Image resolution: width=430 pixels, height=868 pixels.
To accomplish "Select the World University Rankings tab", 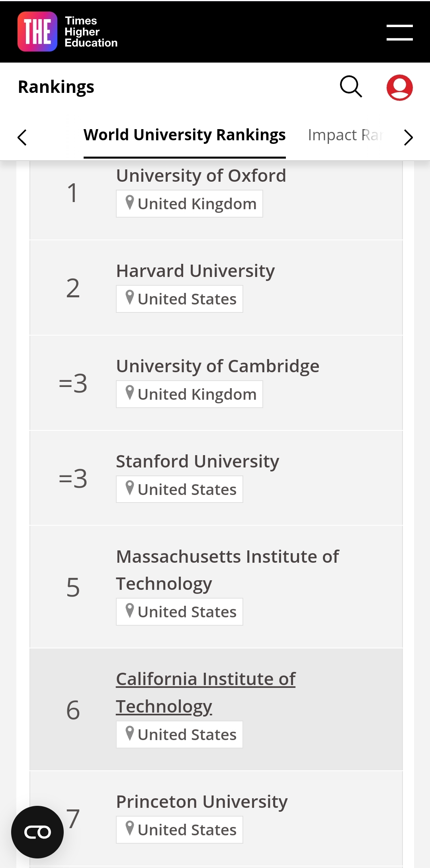I will [x=185, y=135].
